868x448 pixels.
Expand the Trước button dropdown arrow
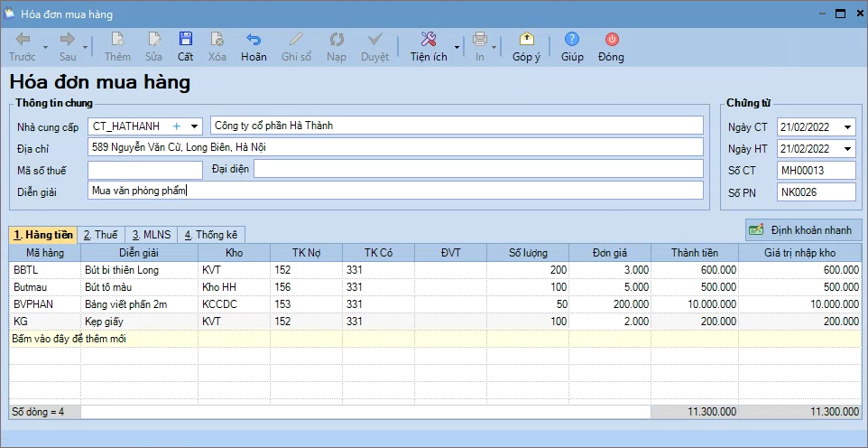click(46, 47)
